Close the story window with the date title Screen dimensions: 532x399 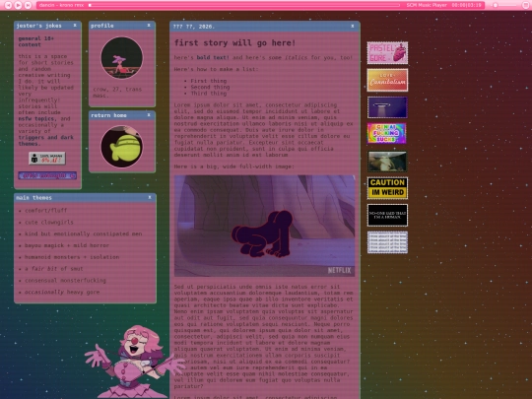click(x=353, y=27)
